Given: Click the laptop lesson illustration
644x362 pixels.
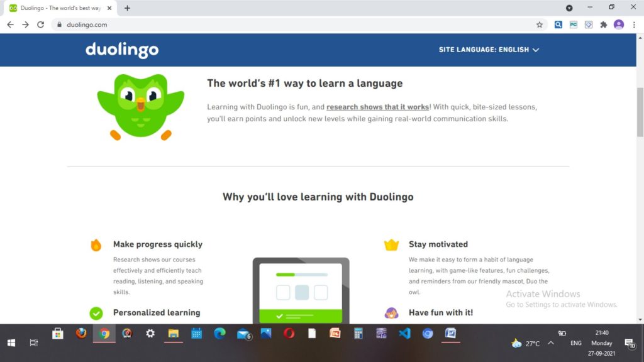Looking at the screenshot, I should pos(301,290).
